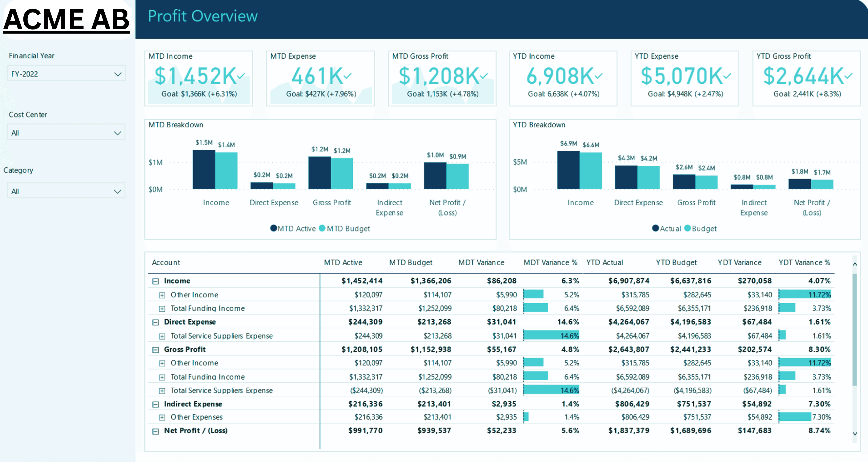The width and height of the screenshot is (868, 462).
Task: Sort the table by MTD Active column
Action: coord(344,262)
